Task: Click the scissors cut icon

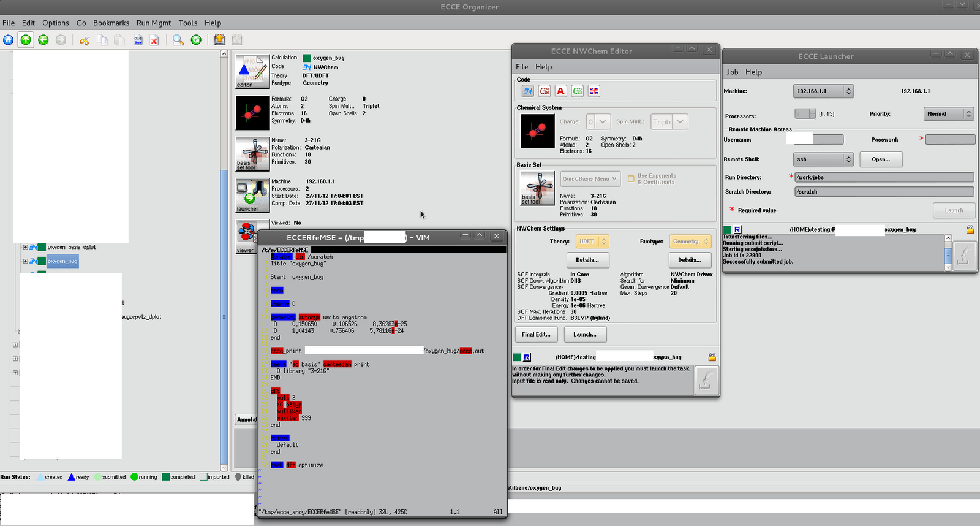Action: click(x=85, y=40)
